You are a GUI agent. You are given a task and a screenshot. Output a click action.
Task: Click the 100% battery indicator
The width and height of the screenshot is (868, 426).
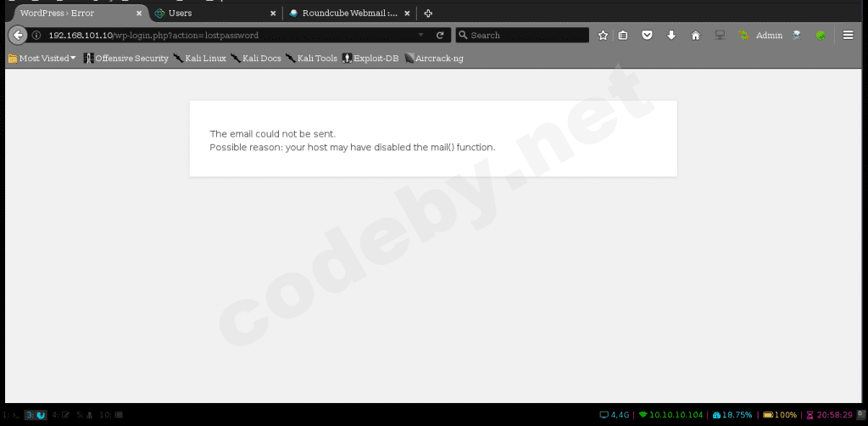[780, 414]
